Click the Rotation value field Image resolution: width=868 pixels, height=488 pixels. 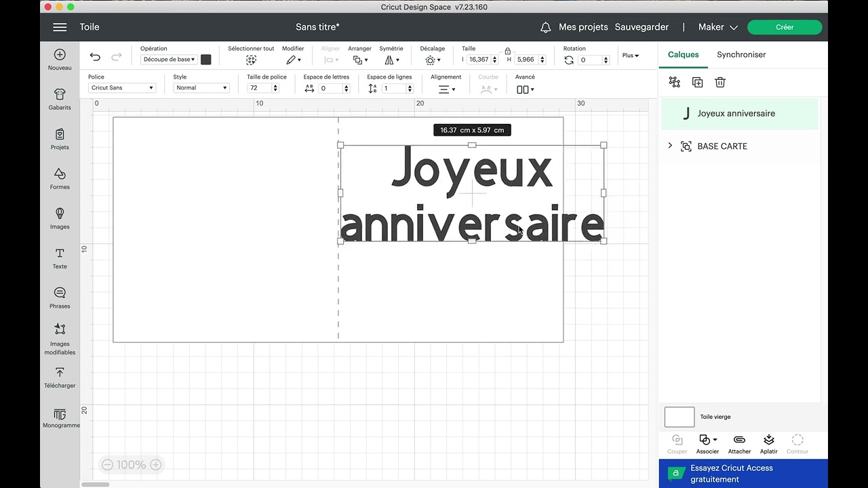click(x=590, y=60)
